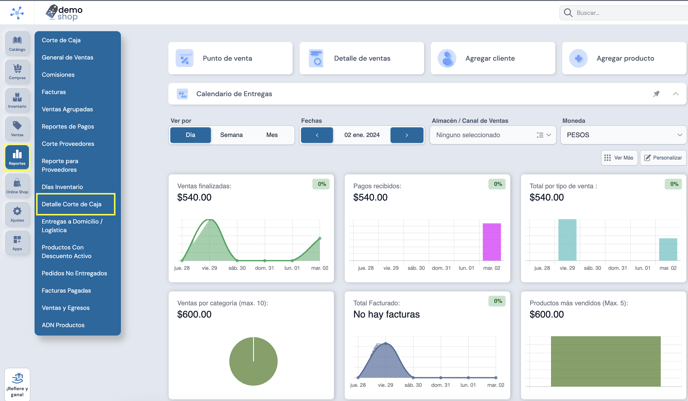Open the Online Shop sidebar icon

17,186
